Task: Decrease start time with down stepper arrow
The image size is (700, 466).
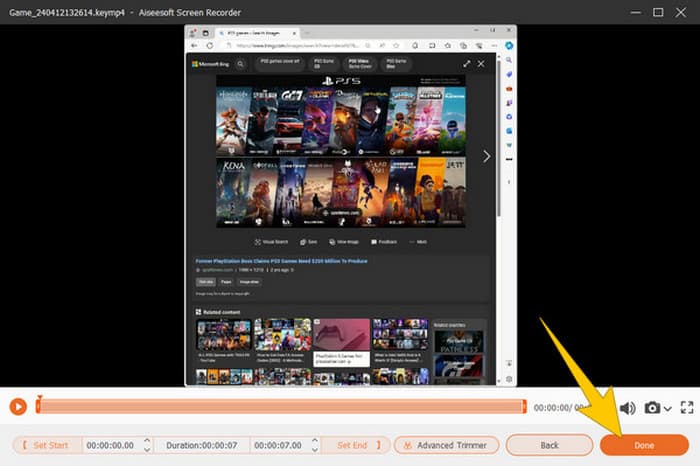Action: [x=147, y=449]
